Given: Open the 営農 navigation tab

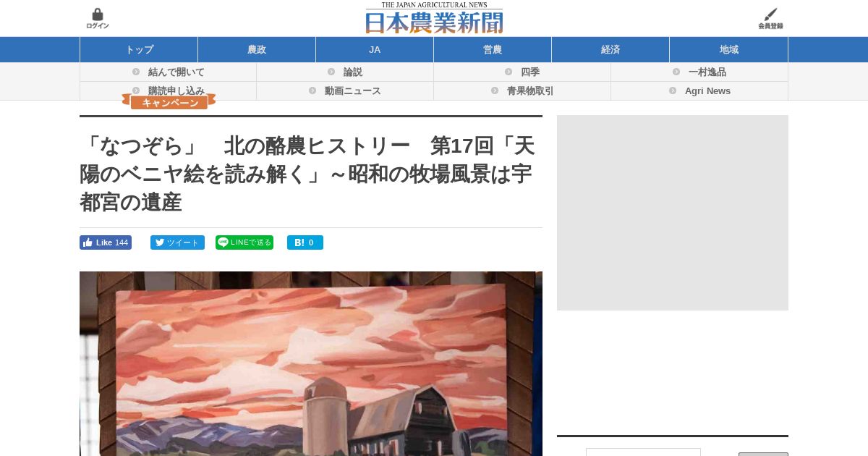Looking at the screenshot, I should [493, 49].
